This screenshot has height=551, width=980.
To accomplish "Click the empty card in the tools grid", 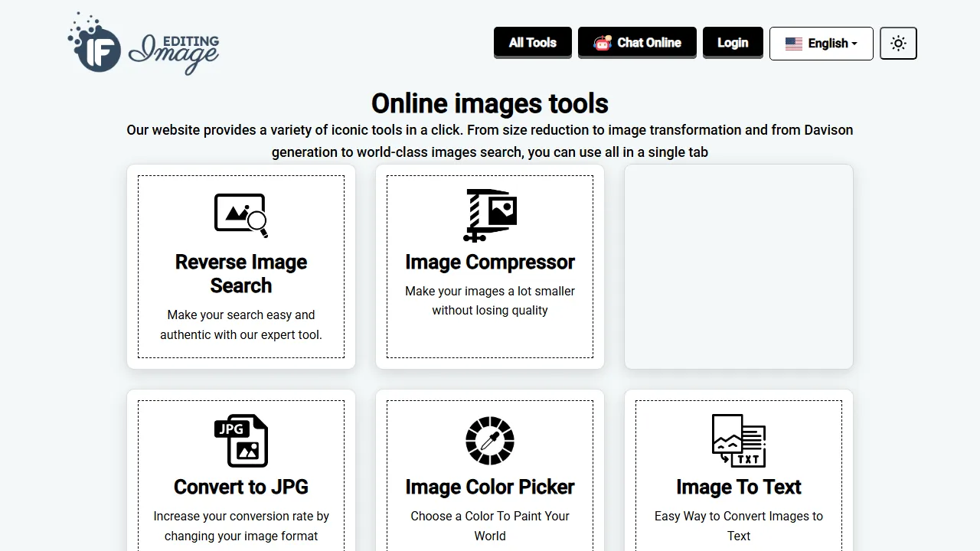I will pyautogui.click(x=738, y=266).
